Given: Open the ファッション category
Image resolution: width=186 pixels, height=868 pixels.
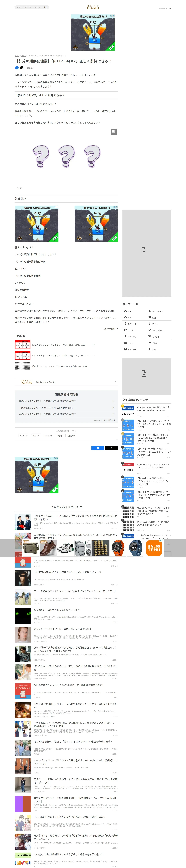Looking at the screenshot, I should click(159, 311).
